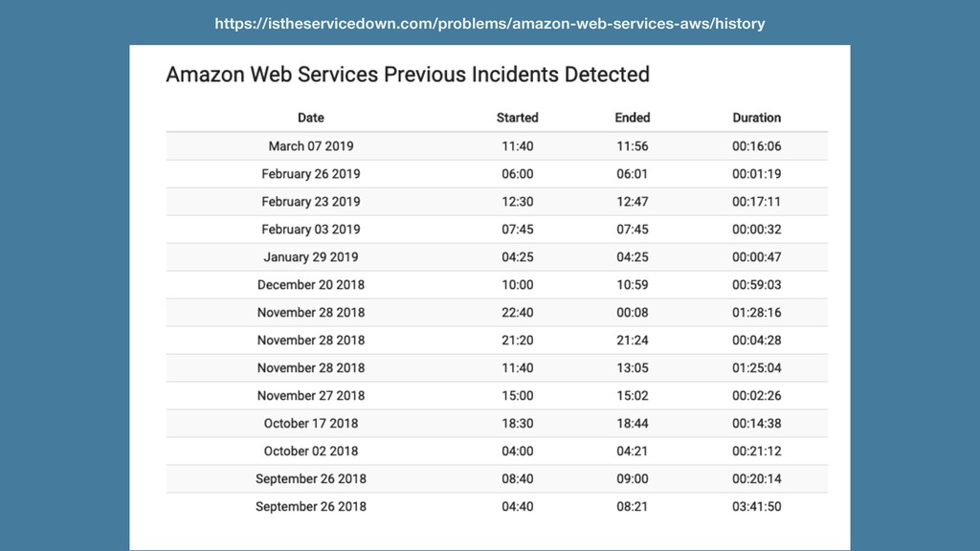Select the date March 07 2019
Image resolution: width=980 pixels, height=551 pixels.
click(x=311, y=146)
